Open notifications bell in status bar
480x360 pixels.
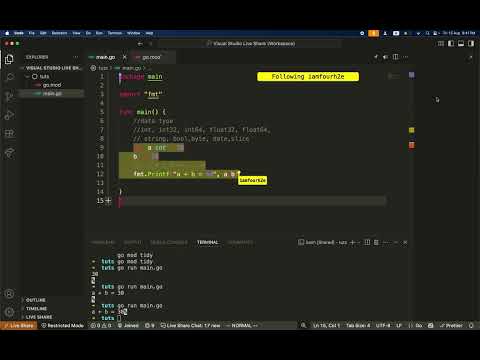pyautogui.click(x=471, y=325)
